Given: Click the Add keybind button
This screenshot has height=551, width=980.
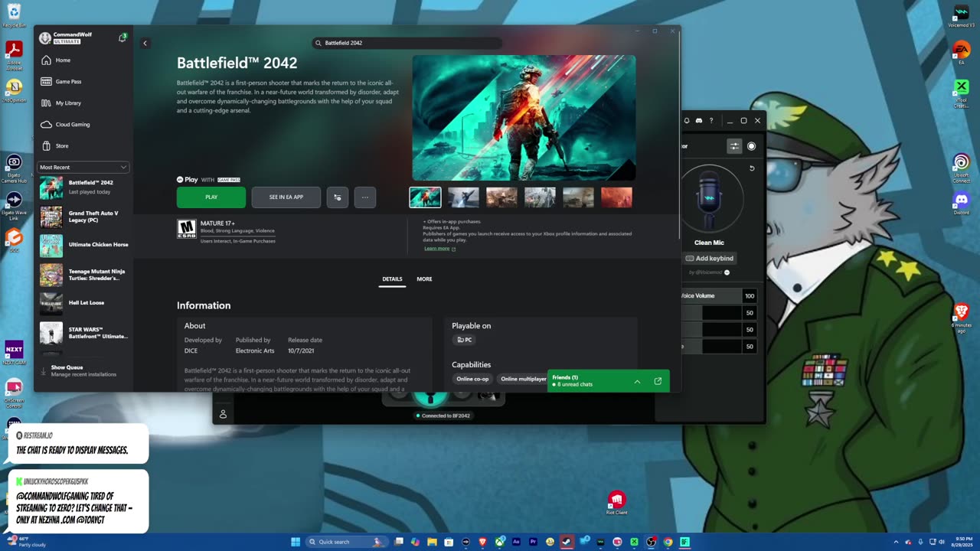Looking at the screenshot, I should click(710, 259).
